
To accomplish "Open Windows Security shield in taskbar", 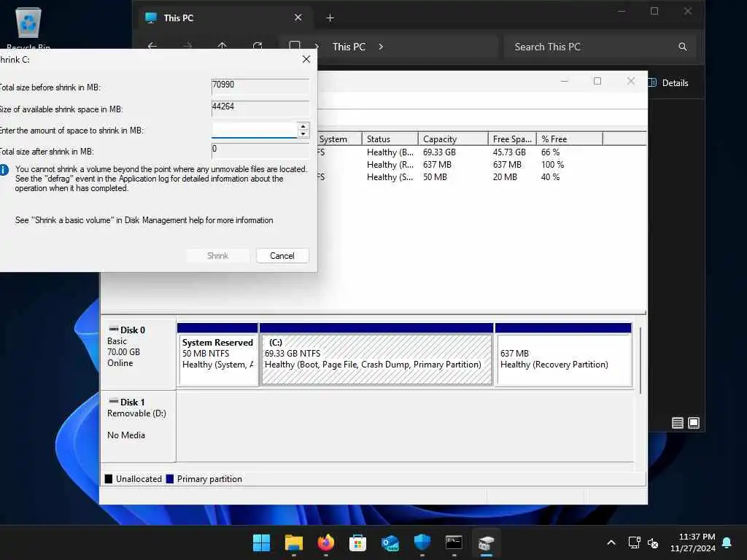I will [422, 542].
